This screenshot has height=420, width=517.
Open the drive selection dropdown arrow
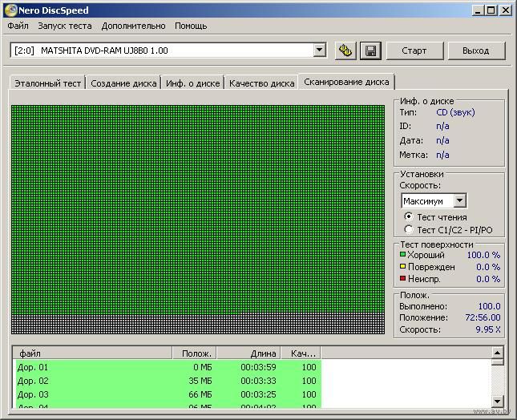[319, 50]
